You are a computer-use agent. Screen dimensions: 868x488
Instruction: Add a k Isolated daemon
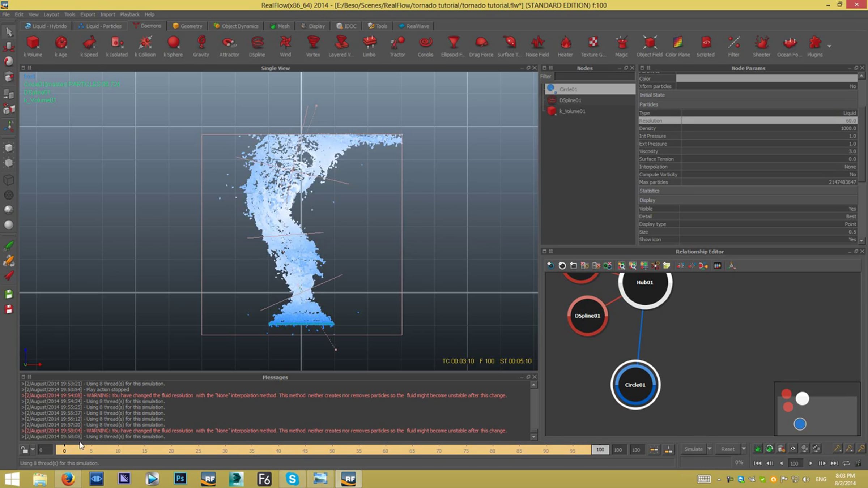[x=117, y=46]
